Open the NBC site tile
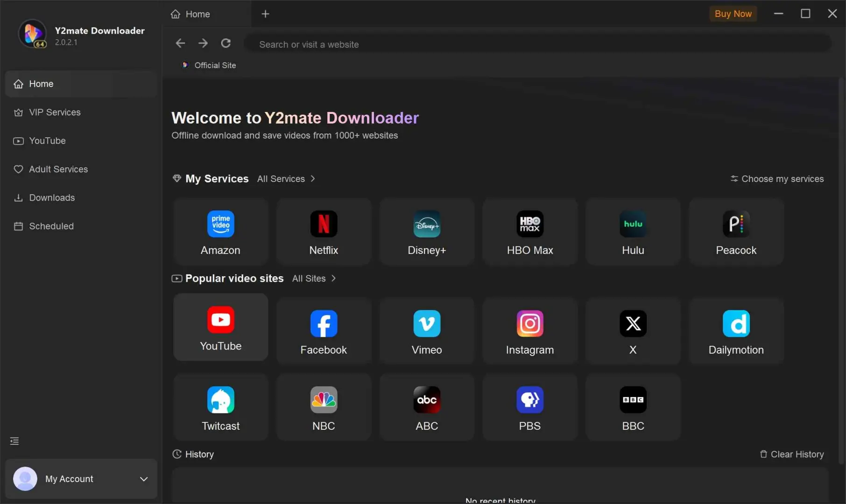This screenshot has width=846, height=504. [324, 407]
